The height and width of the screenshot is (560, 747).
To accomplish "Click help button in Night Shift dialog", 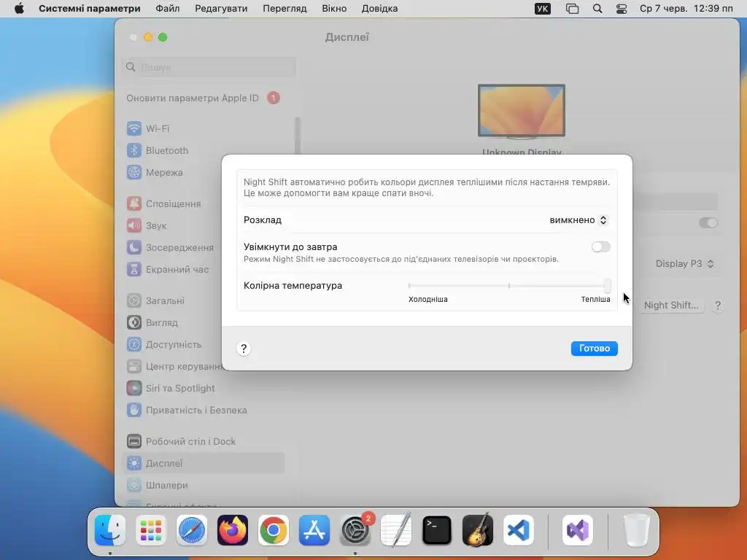I will pos(244,349).
